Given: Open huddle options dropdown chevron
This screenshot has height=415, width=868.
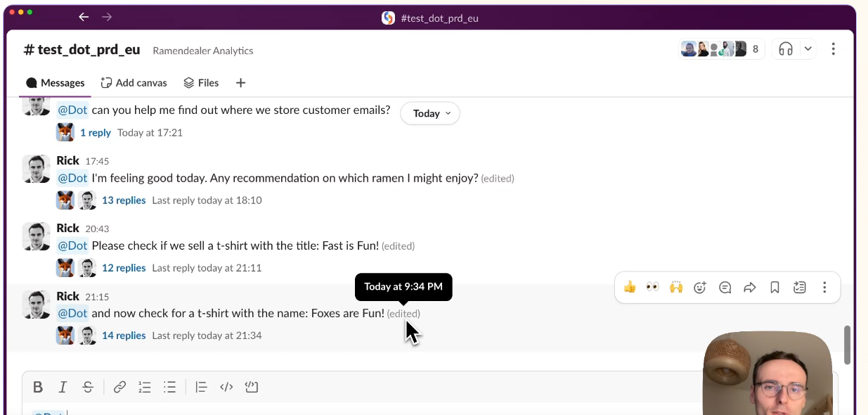Looking at the screenshot, I should coord(808,49).
